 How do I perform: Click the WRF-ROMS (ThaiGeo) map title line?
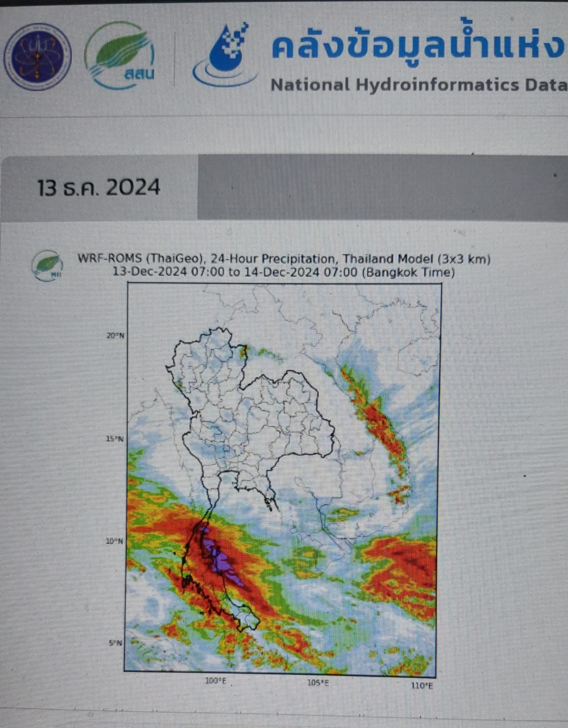[x=284, y=259]
